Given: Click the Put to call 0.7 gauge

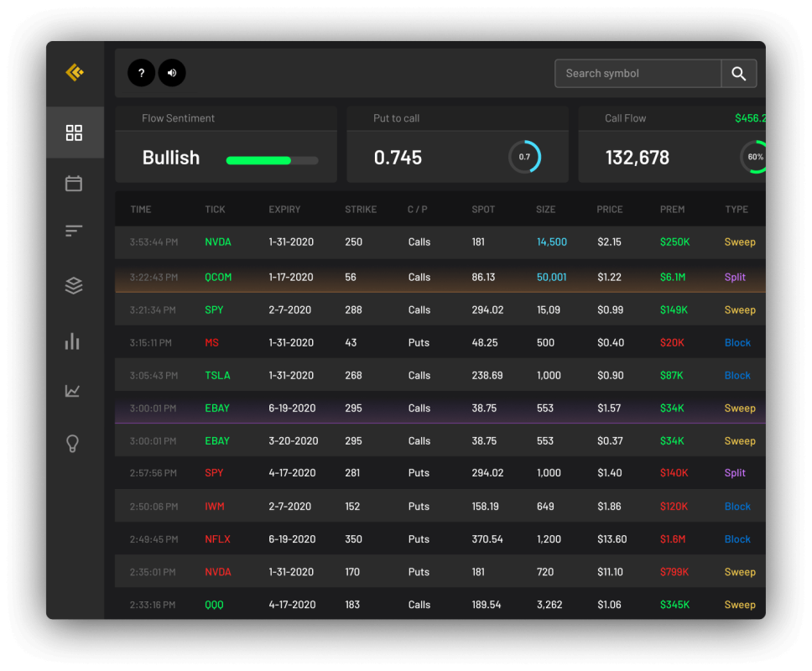Looking at the screenshot, I should tap(524, 157).
